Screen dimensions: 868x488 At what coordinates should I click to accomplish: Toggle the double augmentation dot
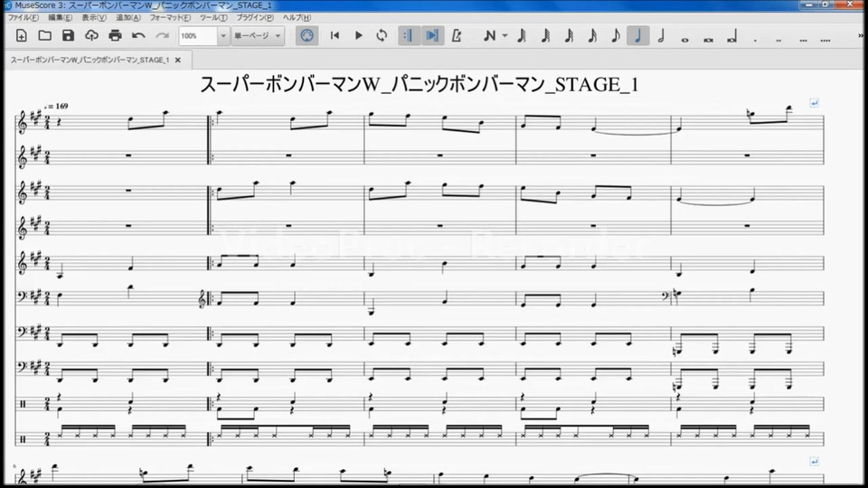(x=778, y=39)
